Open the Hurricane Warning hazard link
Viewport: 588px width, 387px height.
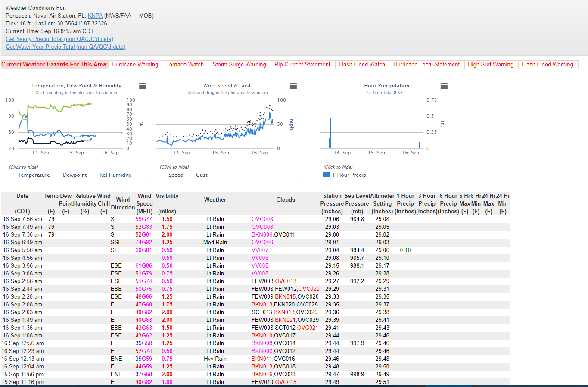point(135,64)
